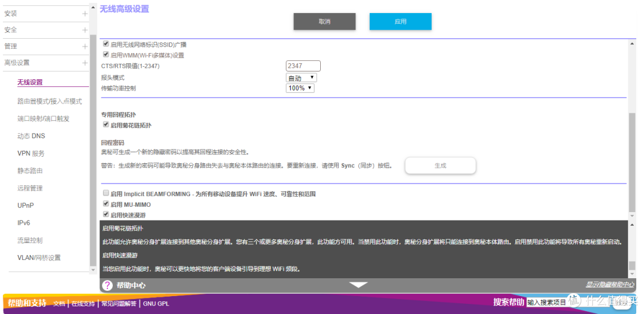Open 远程管理 settings
Viewport: 644px width, 314px height.
point(30,188)
